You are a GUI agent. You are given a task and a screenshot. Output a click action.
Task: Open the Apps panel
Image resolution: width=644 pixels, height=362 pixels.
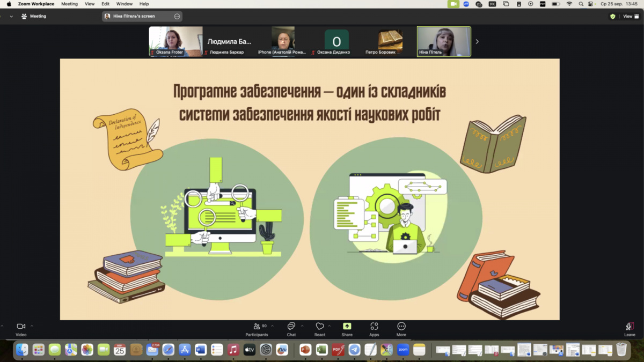(374, 329)
